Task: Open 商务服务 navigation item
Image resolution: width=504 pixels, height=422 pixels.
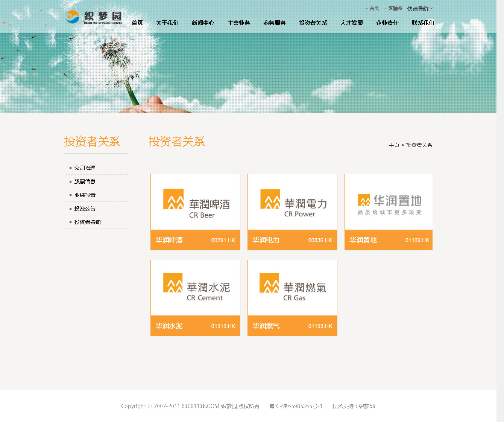Action: point(275,23)
